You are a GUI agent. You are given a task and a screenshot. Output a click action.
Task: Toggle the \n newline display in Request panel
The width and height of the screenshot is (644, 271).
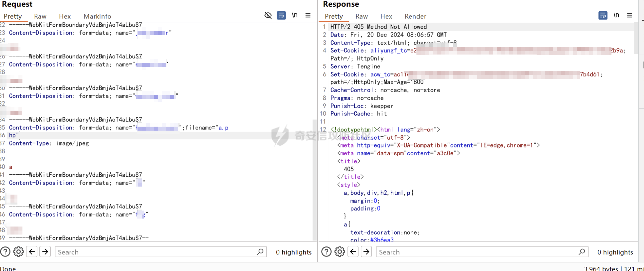coord(295,15)
